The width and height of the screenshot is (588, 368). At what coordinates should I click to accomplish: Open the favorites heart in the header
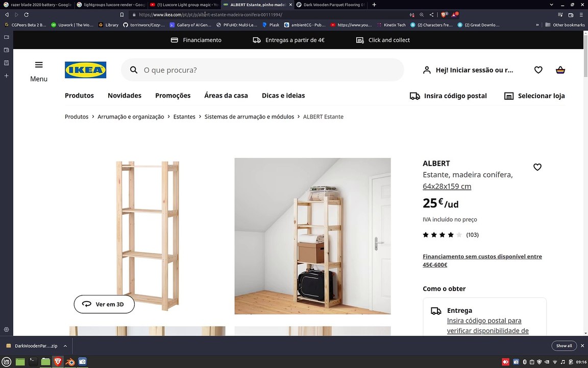(538, 70)
